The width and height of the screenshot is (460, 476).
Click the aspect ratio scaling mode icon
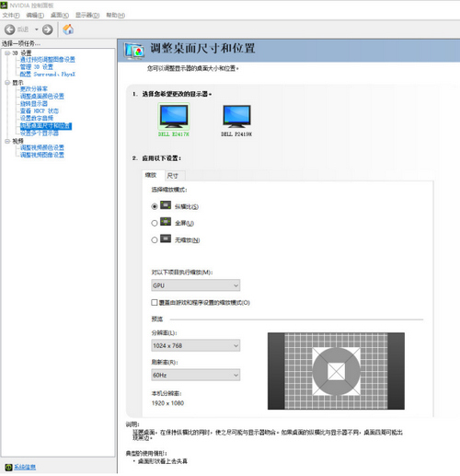pyautogui.click(x=166, y=205)
